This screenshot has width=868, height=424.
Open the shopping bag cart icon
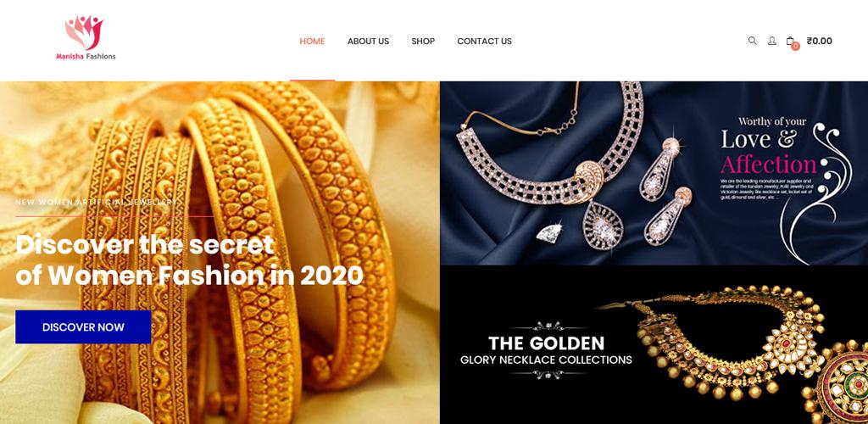pyautogui.click(x=790, y=41)
